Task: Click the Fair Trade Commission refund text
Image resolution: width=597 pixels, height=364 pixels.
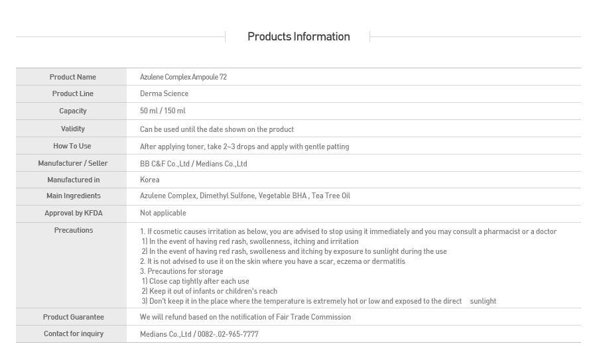Action: pyautogui.click(x=245, y=317)
